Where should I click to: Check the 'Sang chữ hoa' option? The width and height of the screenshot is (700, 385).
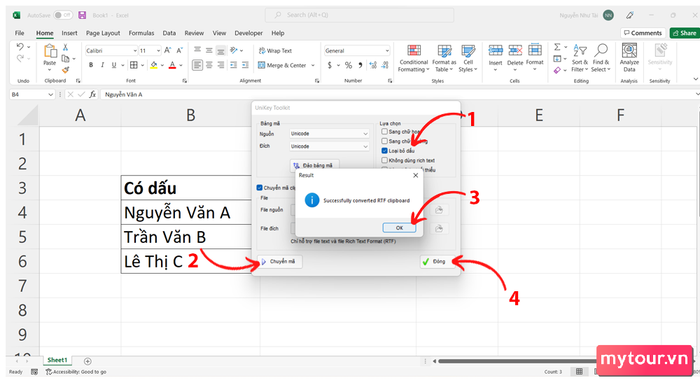[x=384, y=132]
